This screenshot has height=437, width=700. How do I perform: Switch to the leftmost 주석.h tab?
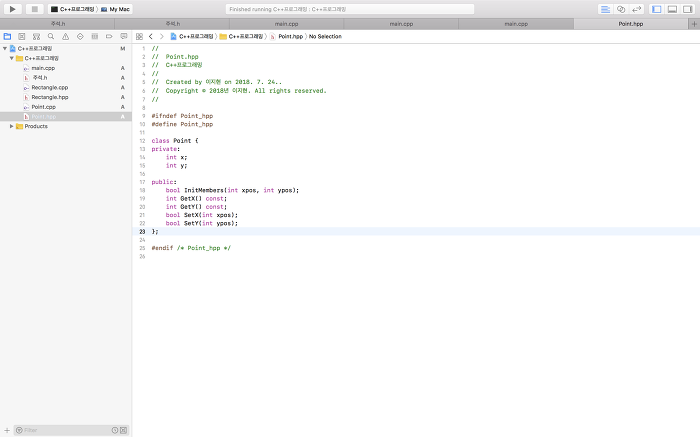[58, 24]
